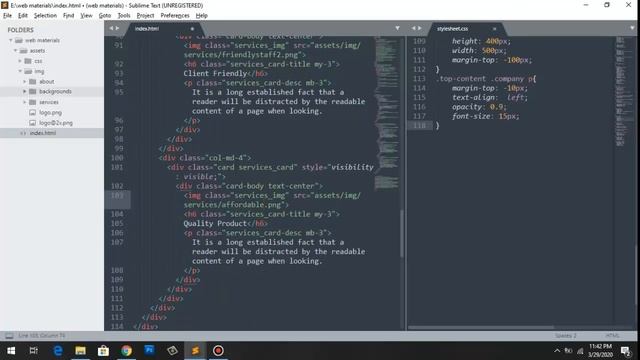Open Task View on the taskbar
This screenshot has height=360, width=640.
(x=34, y=351)
